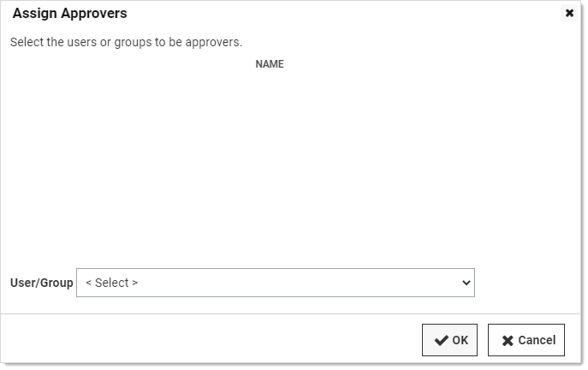Click the checkmark icon on OK
Viewport: 588px width, 370px height.
coord(441,340)
